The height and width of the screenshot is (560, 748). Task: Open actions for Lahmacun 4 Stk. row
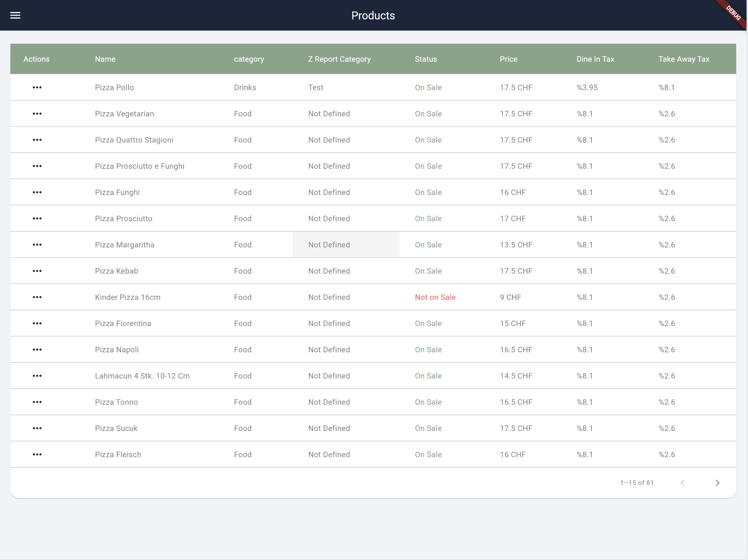coord(37,376)
